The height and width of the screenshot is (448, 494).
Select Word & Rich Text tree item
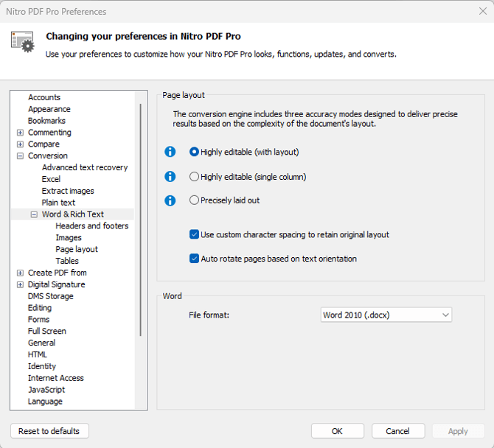tap(73, 214)
